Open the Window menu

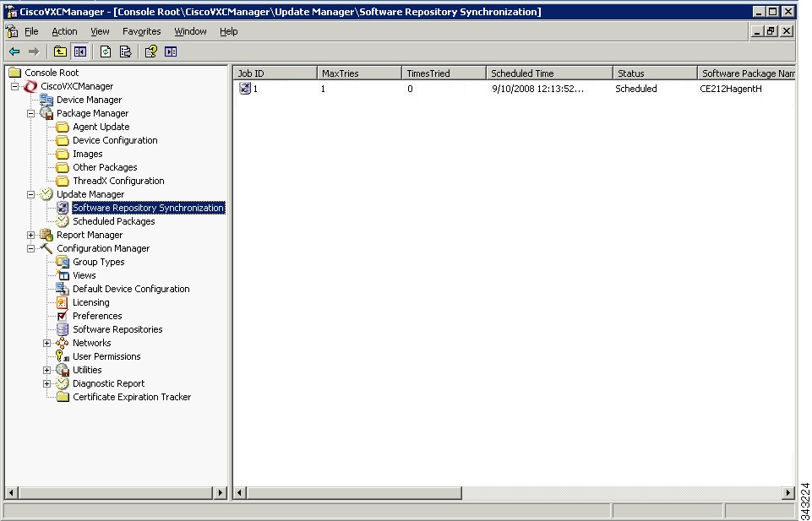tap(190, 31)
